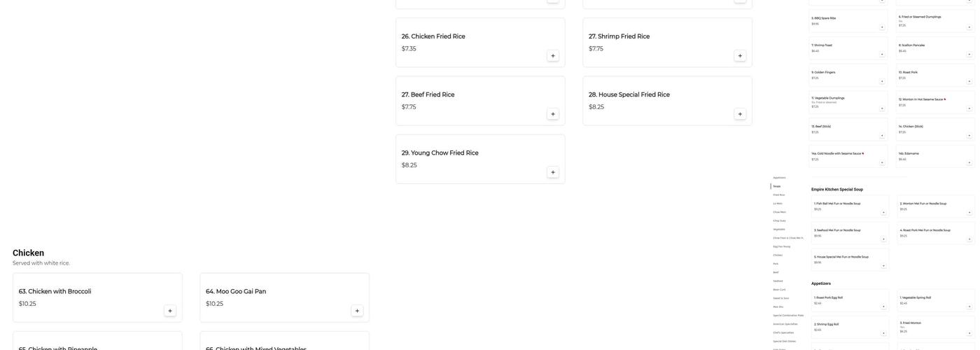Add Beef Fried Rice using the plus button
The image size is (980, 350).
[x=553, y=114]
